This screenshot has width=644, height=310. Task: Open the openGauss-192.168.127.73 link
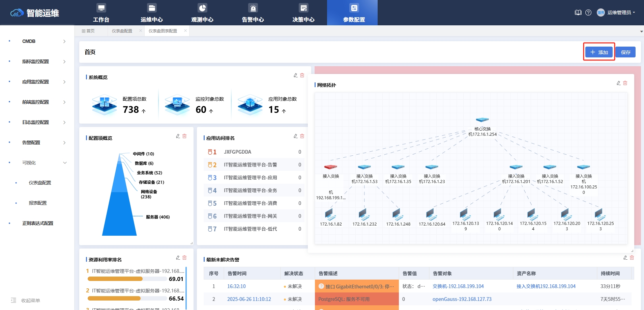(462, 299)
